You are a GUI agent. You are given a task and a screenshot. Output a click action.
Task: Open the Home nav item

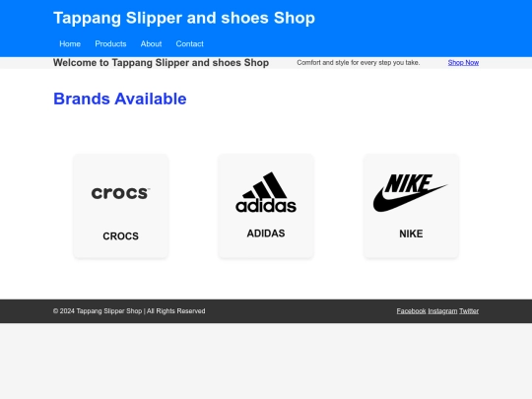tap(70, 43)
